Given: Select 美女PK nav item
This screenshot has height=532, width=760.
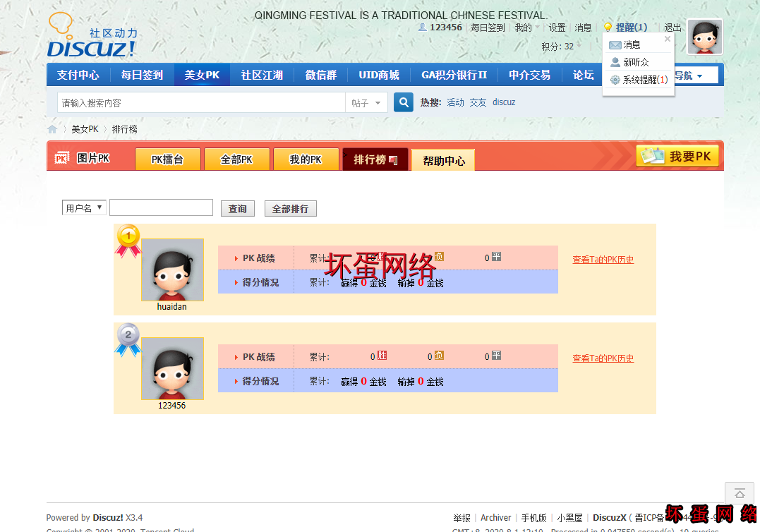Looking at the screenshot, I should click(202, 75).
